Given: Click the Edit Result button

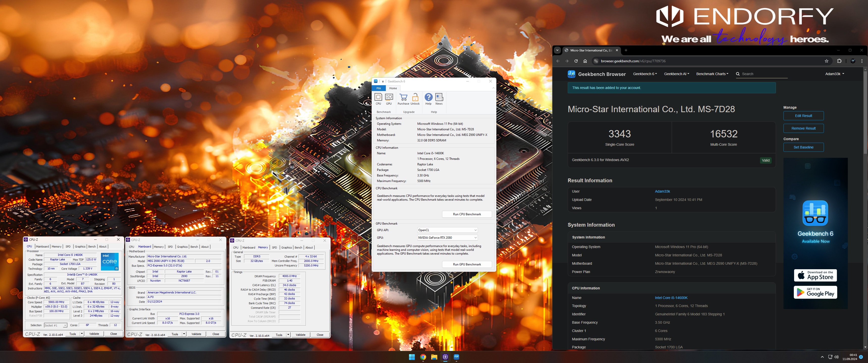Looking at the screenshot, I should tap(803, 115).
